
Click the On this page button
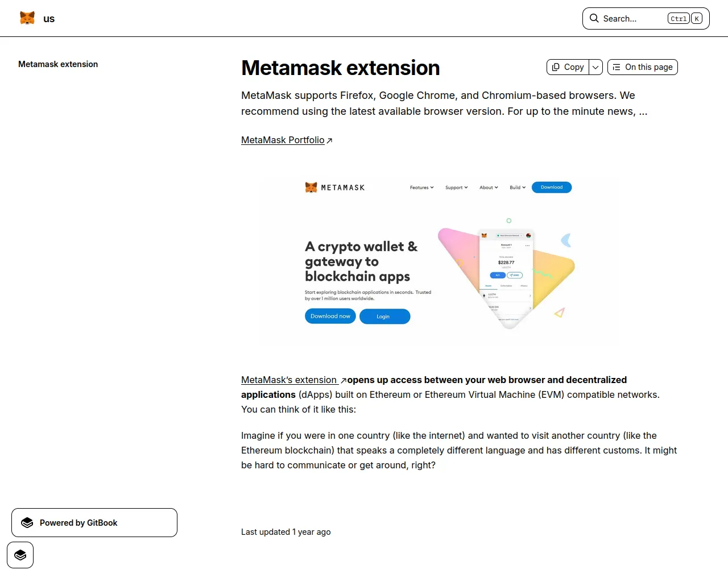point(643,67)
